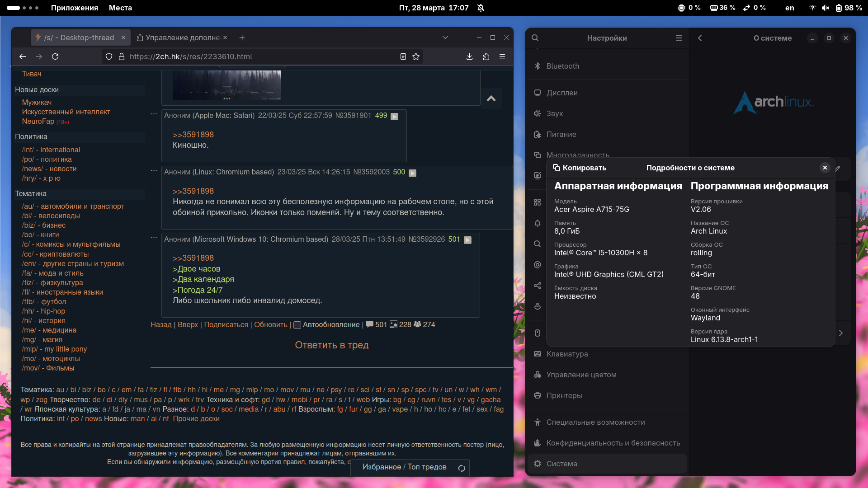Click the do-not-disturb bell in top bar
The width and height of the screenshot is (868, 488).
(x=481, y=8)
